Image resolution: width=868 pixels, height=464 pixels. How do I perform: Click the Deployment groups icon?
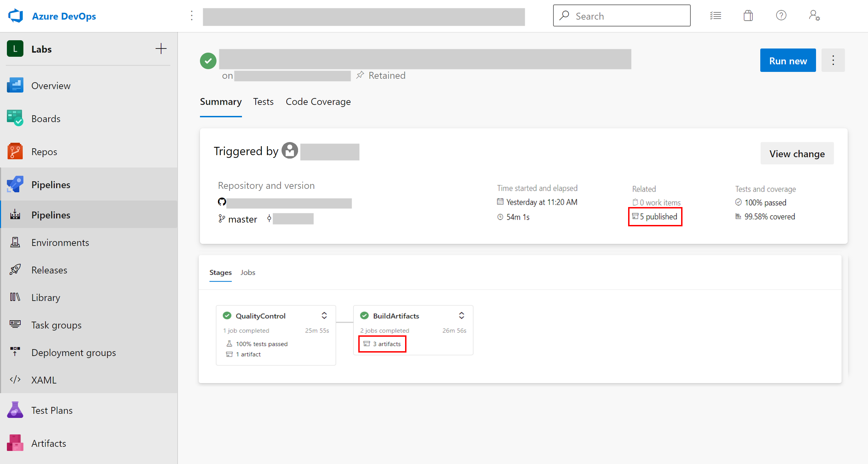tap(15, 351)
